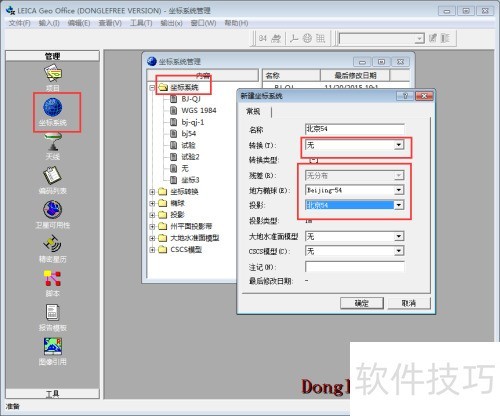Collapse the 坐标系统 tree folder
Viewport: 500px width, 416px height.
point(152,88)
